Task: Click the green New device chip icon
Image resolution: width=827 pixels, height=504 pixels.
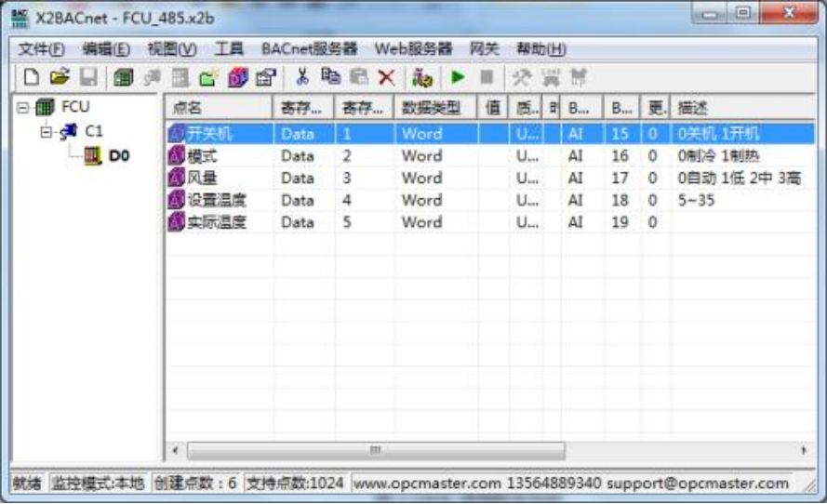Action: (123, 77)
